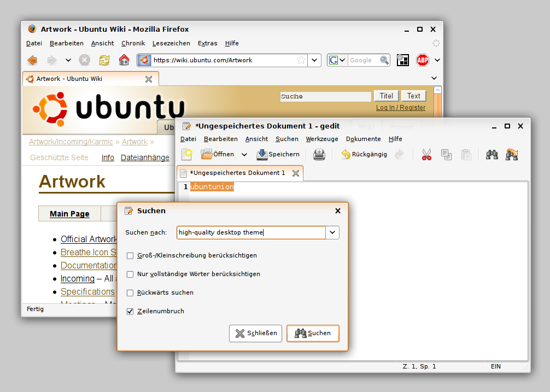The height and width of the screenshot is (392, 550).
Task: Enable Groß-/Kleinschreibung berücksichtigen checkbox
Action: [130, 255]
